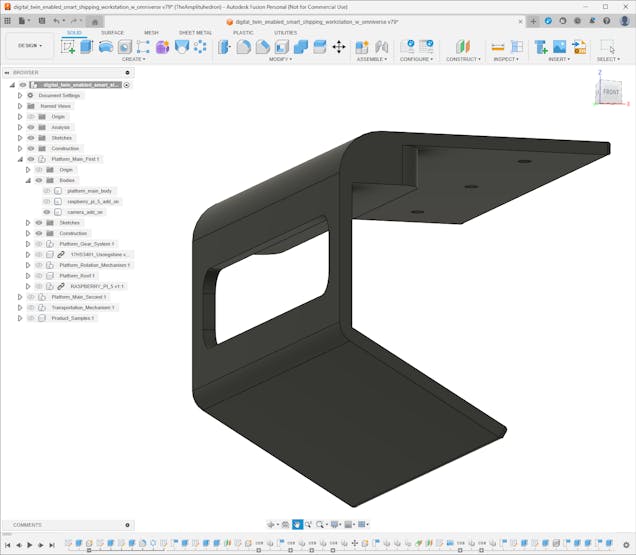Toggle visibility eye of platform_main_body

click(x=46, y=190)
